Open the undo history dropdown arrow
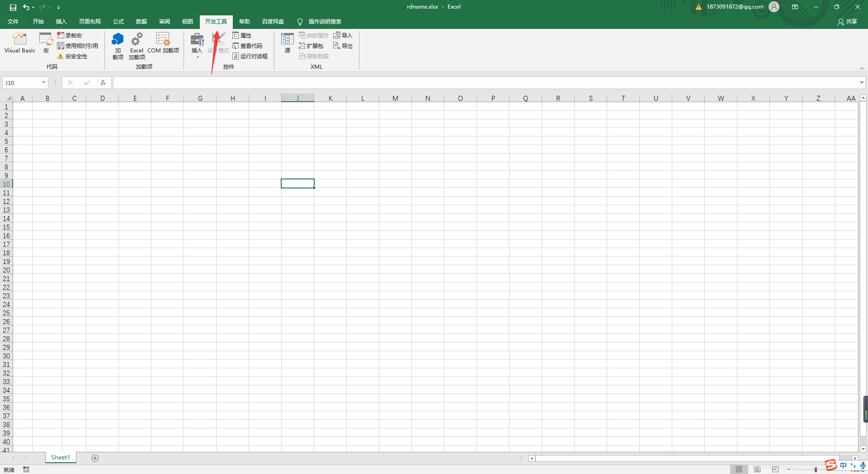The image size is (868, 474). pos(33,7)
